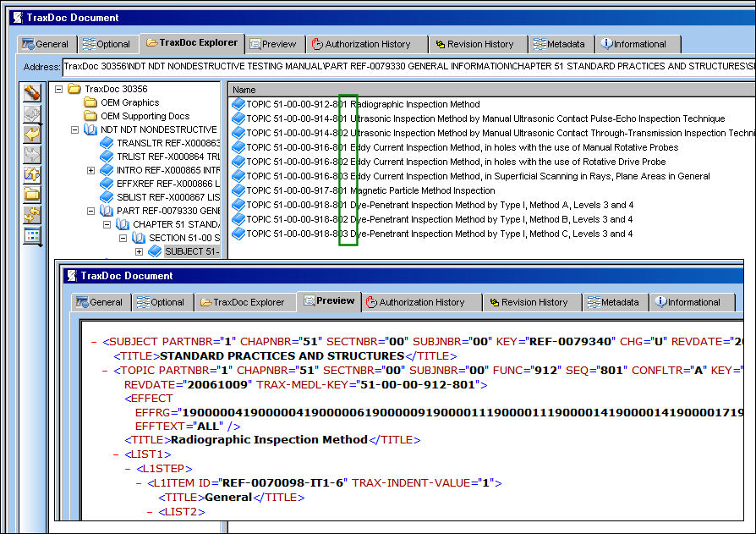This screenshot has width=756, height=534.
Task: Open Authorization History tab in front window
Action: pyautogui.click(x=421, y=302)
